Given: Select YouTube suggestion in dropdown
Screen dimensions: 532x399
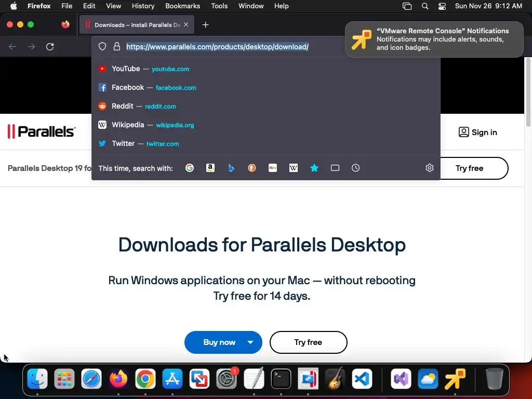Looking at the screenshot, I should (x=266, y=69).
